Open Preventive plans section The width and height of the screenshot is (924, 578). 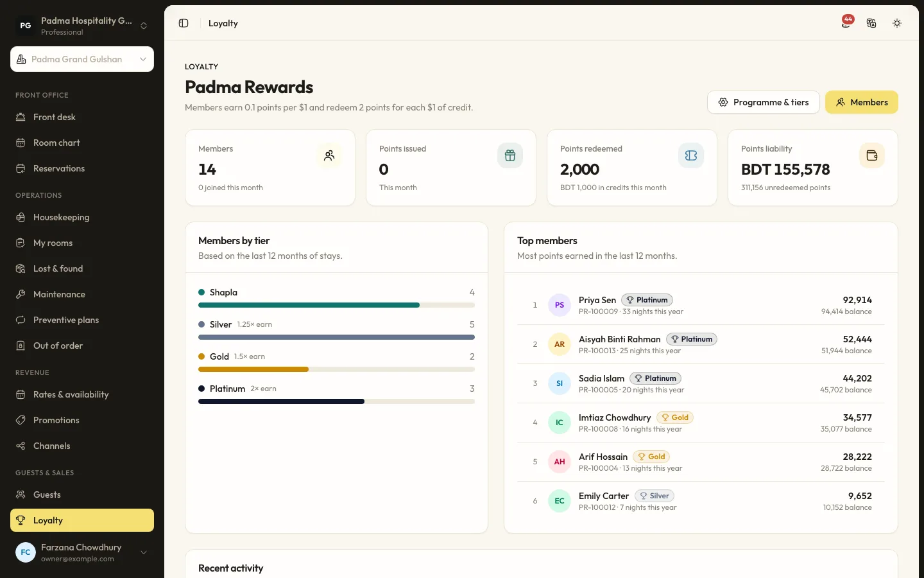tap(82, 320)
